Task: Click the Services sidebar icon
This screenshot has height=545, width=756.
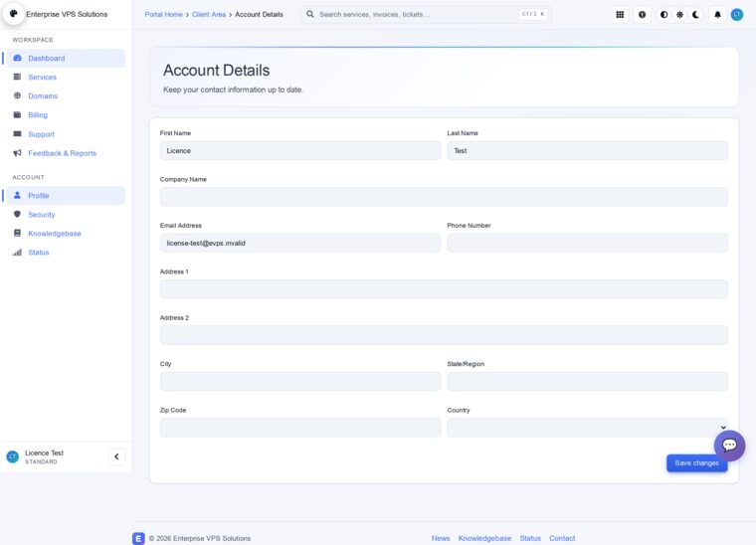Action: (x=17, y=77)
